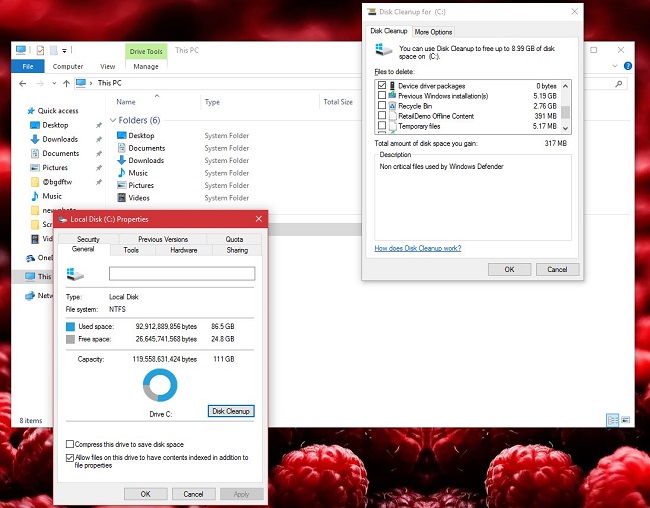Uncheck Device driver packages checkbox
The width and height of the screenshot is (650, 508).
coord(382,85)
